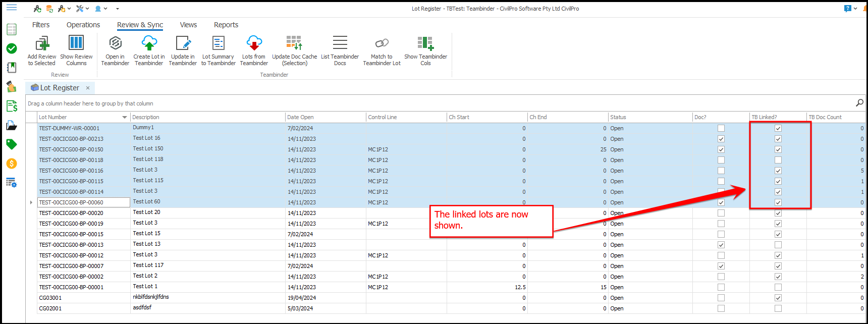The width and height of the screenshot is (868, 324).
Task: Select lot number cell CG02001
Action: click(x=84, y=308)
